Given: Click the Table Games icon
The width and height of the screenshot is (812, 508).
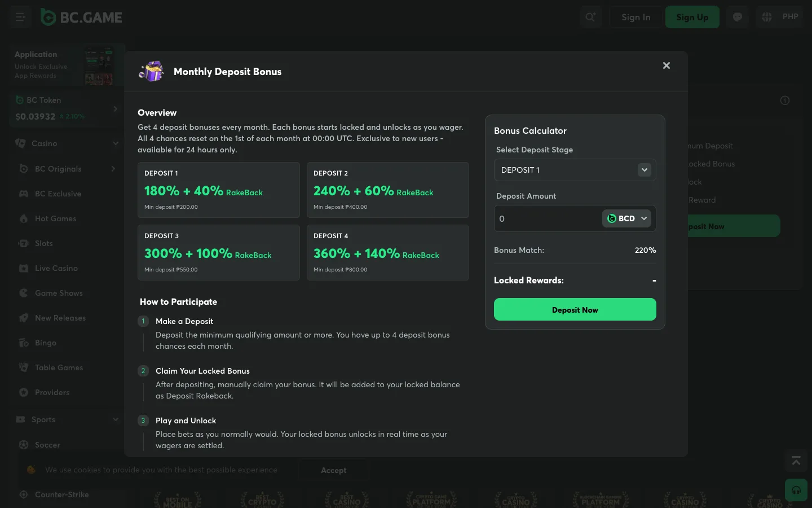Looking at the screenshot, I should [24, 367].
